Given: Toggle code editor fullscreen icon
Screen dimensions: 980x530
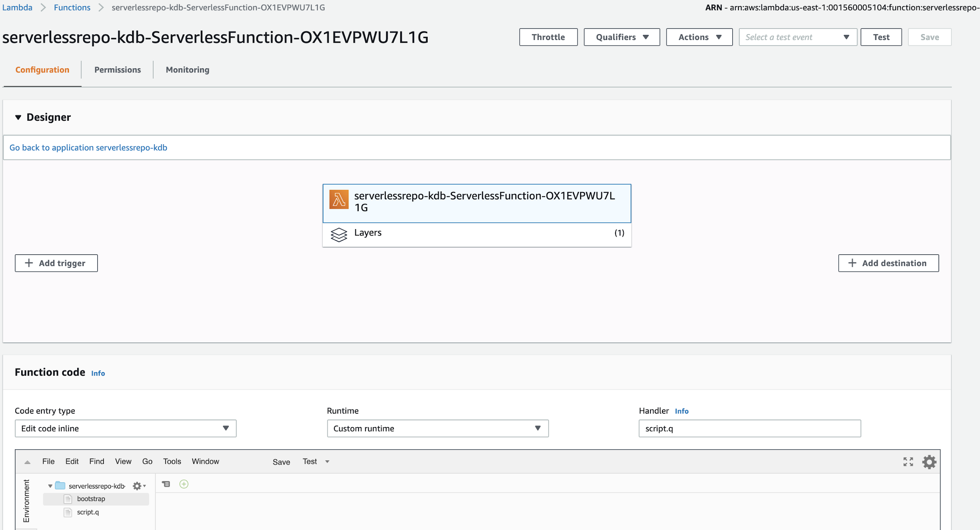Looking at the screenshot, I should click(x=908, y=462).
